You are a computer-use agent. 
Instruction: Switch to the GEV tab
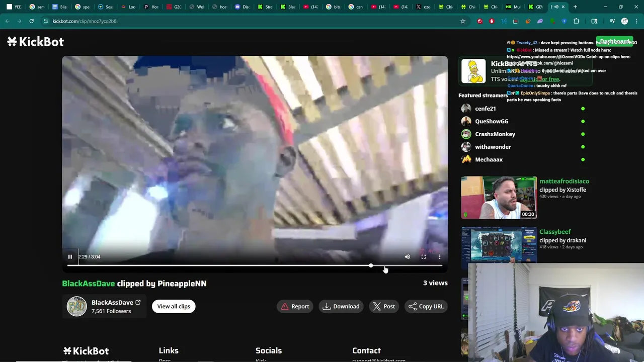(x=536, y=7)
